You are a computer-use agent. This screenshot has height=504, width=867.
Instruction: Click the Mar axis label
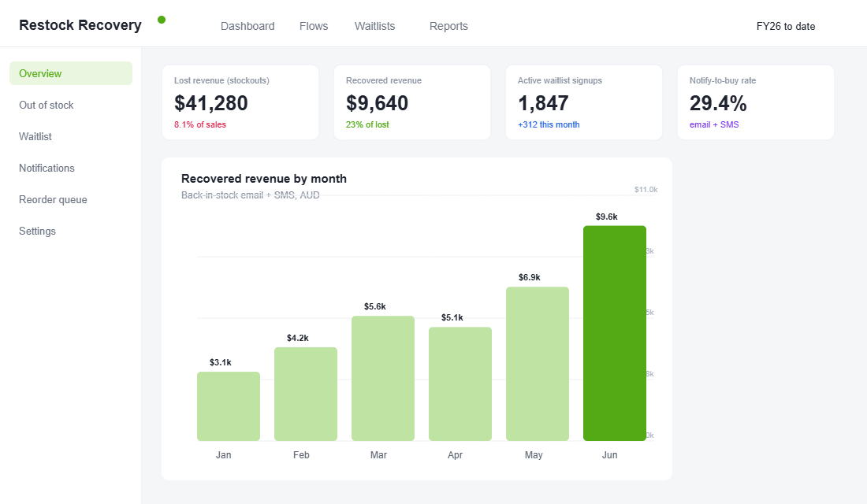tap(379, 455)
